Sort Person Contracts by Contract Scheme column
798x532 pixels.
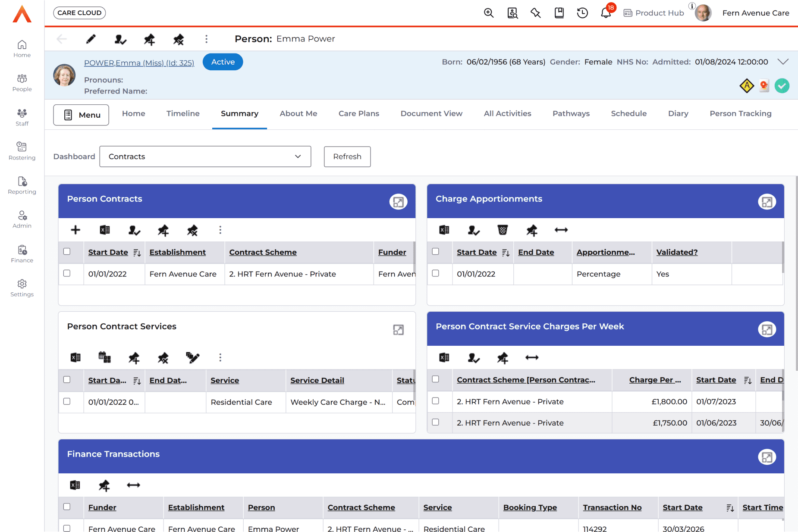[263, 252]
